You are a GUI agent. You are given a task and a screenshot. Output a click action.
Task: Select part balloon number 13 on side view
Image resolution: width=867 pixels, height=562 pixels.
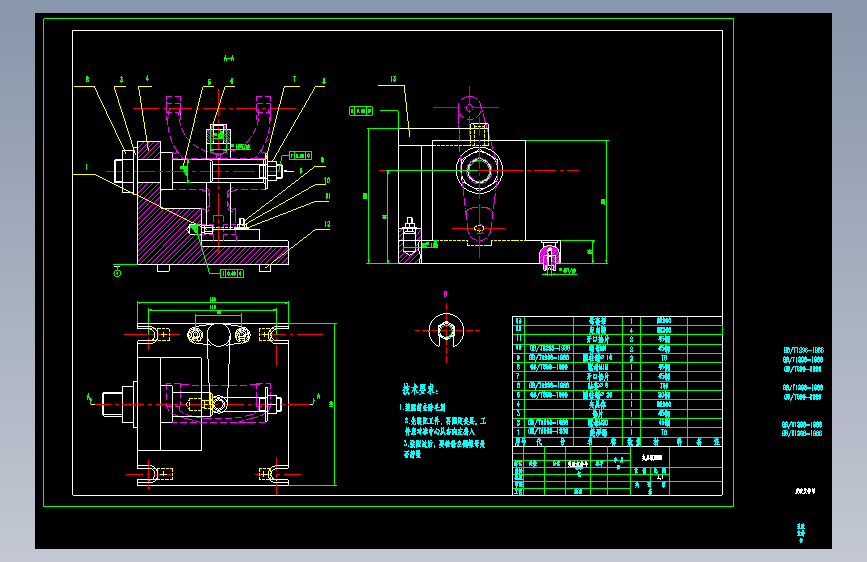pyautogui.click(x=393, y=79)
